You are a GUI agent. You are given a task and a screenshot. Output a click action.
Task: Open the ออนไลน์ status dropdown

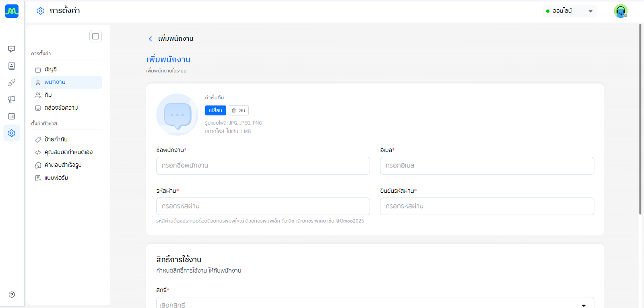[x=570, y=11]
